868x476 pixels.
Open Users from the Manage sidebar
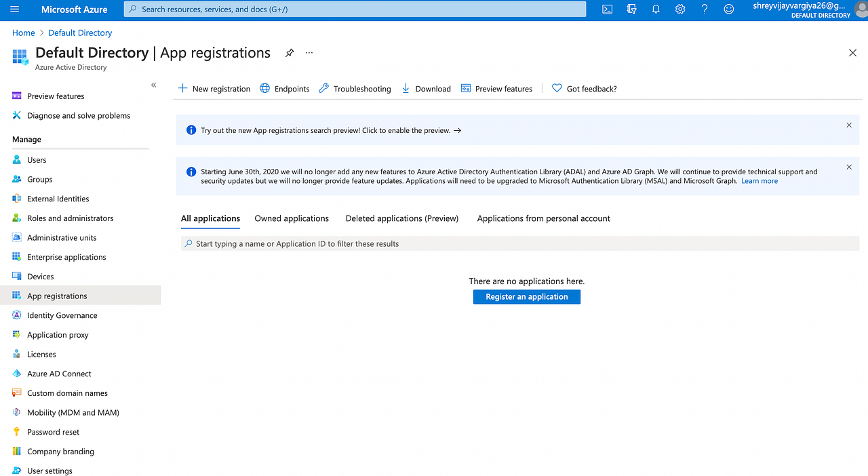tap(35, 159)
